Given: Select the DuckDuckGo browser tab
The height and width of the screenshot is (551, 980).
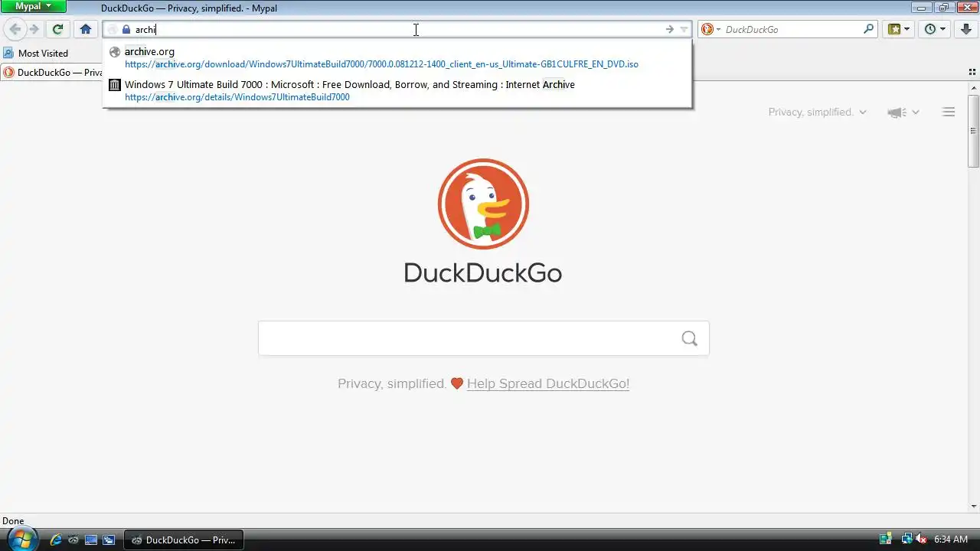Looking at the screenshot, I should 52,72.
